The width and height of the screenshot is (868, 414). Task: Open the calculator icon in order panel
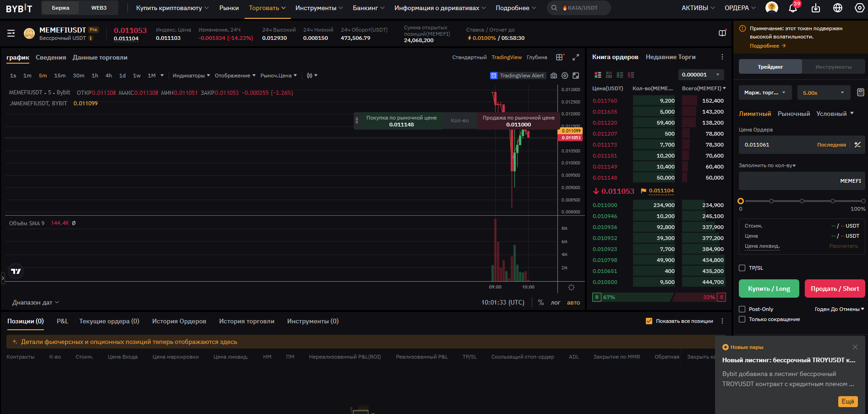click(861, 93)
